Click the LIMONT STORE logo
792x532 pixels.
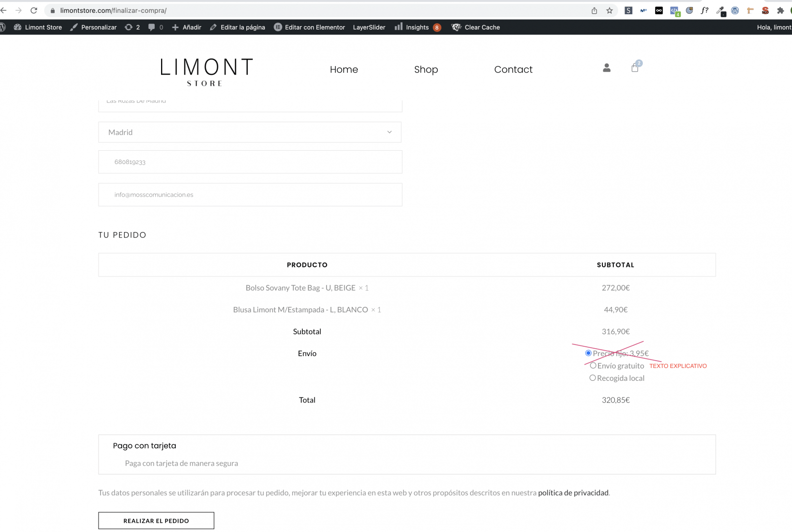[206, 72]
